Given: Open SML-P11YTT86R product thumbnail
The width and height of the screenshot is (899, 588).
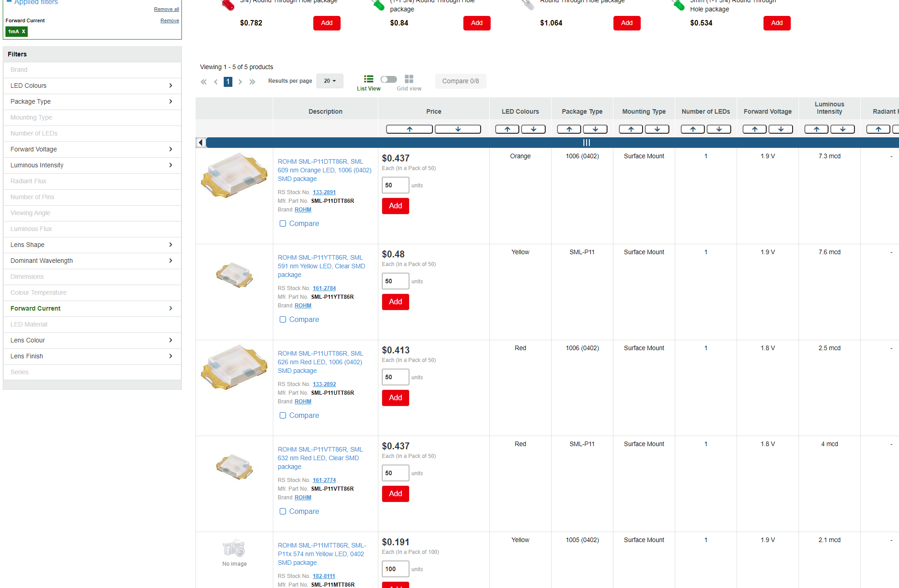Looking at the screenshot, I should [x=235, y=275].
